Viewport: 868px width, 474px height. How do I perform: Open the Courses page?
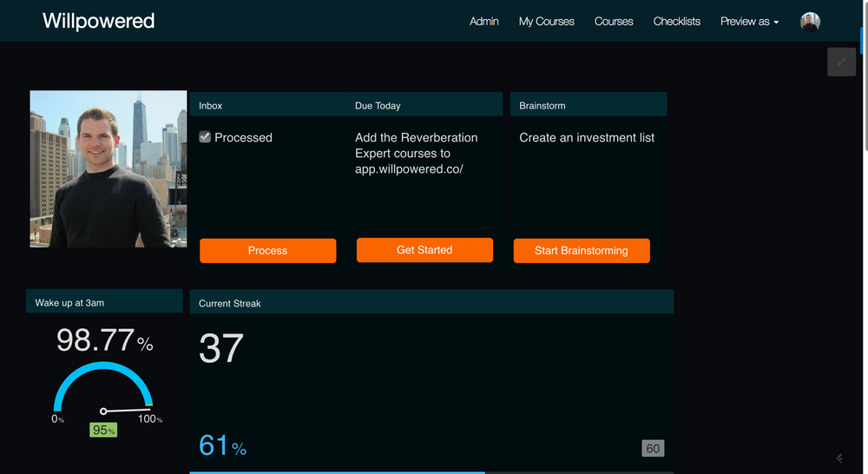(x=614, y=22)
